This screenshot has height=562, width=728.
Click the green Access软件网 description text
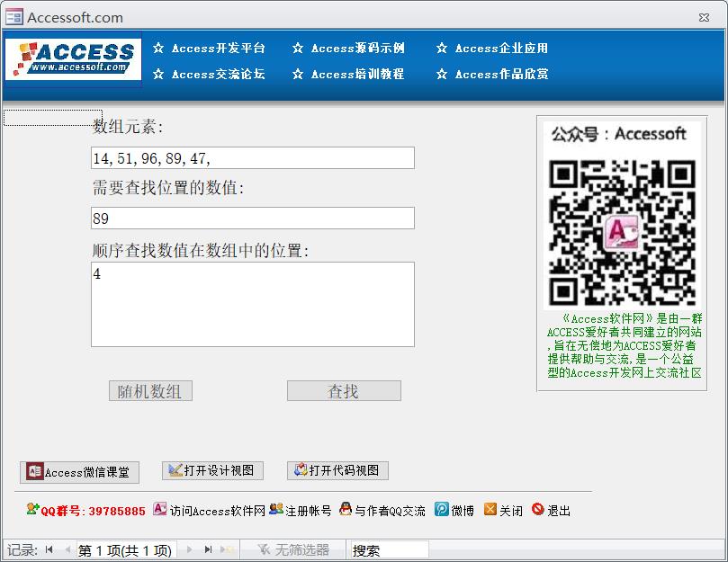click(x=624, y=345)
